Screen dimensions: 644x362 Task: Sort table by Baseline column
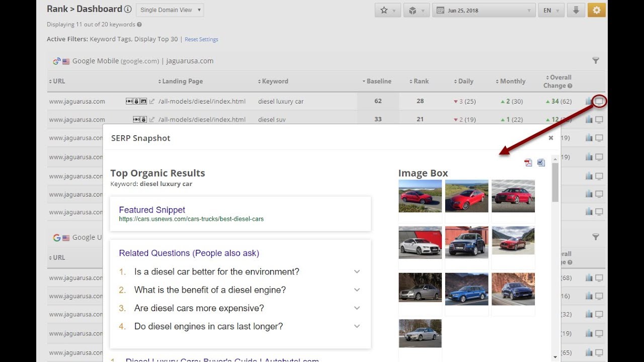tap(376, 81)
